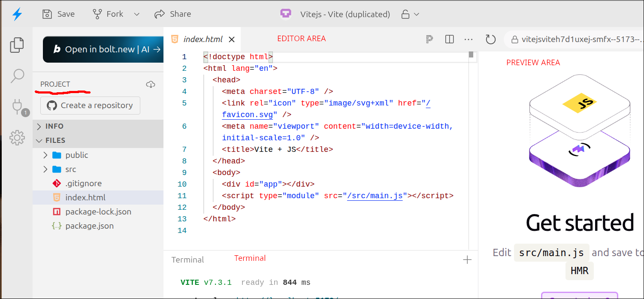644x299 pixels.
Task: Open the src folder
Action: 71,169
